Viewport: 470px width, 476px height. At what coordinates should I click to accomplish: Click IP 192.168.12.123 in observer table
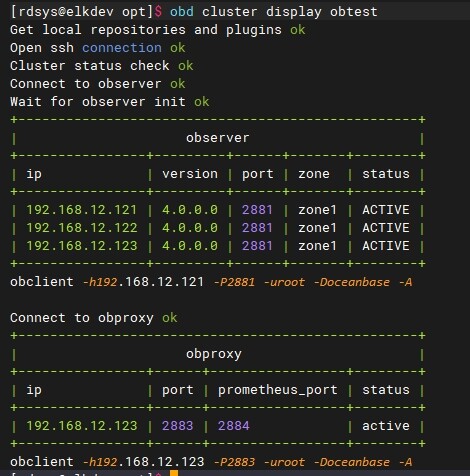click(82, 246)
